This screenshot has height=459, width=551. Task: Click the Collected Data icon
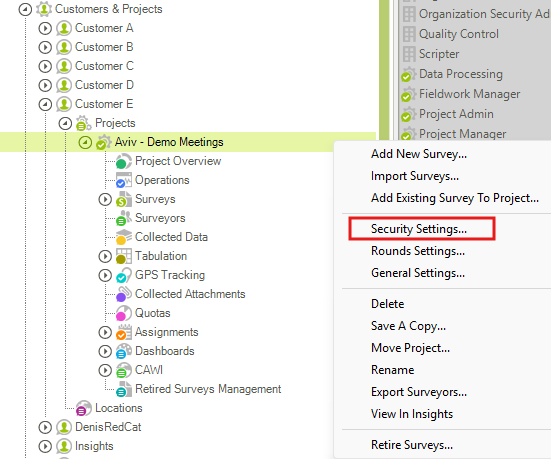123,237
